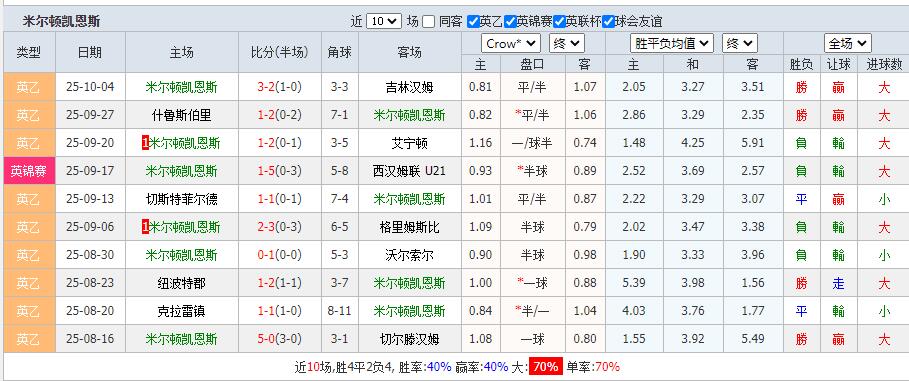Click the 米尔顿凯恩斯 home team on 25-10-04 row

[181, 88]
